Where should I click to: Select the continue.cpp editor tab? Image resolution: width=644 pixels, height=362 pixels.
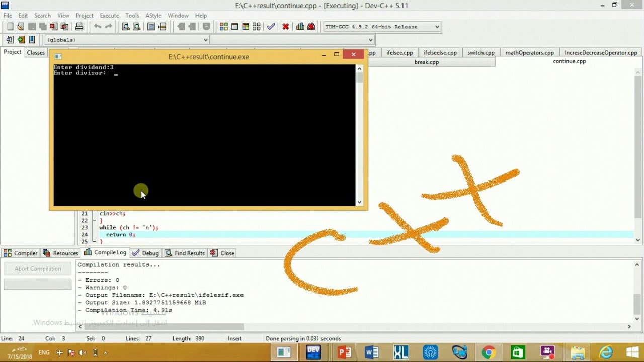tap(570, 61)
